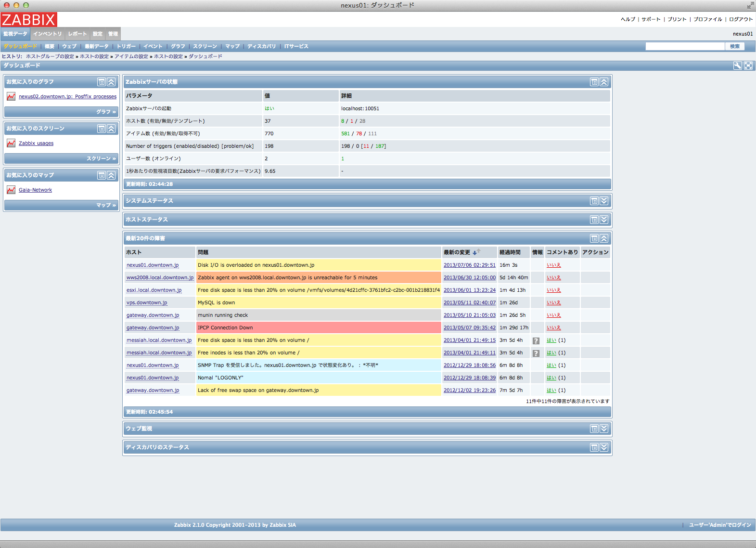Collapse the お気に入りのスクリーン widget
The height and width of the screenshot is (548, 756).
(x=111, y=129)
